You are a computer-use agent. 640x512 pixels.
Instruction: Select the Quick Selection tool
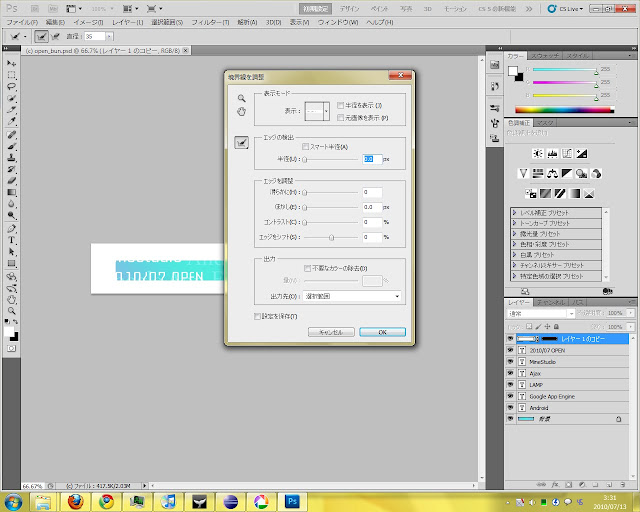click(11, 98)
